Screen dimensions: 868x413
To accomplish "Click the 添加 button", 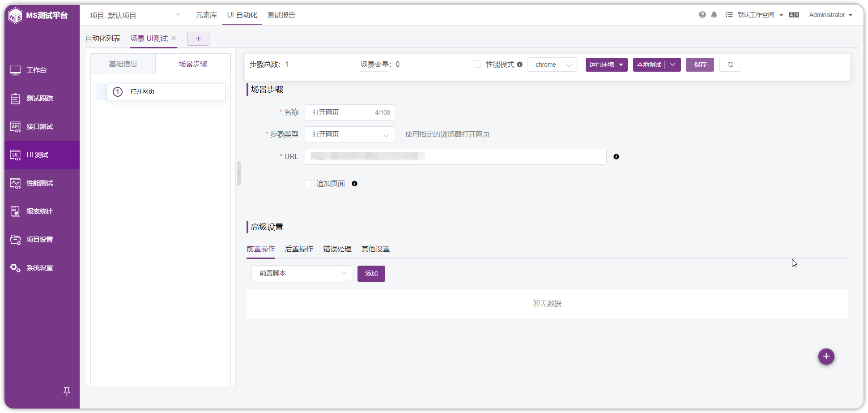I will (371, 273).
